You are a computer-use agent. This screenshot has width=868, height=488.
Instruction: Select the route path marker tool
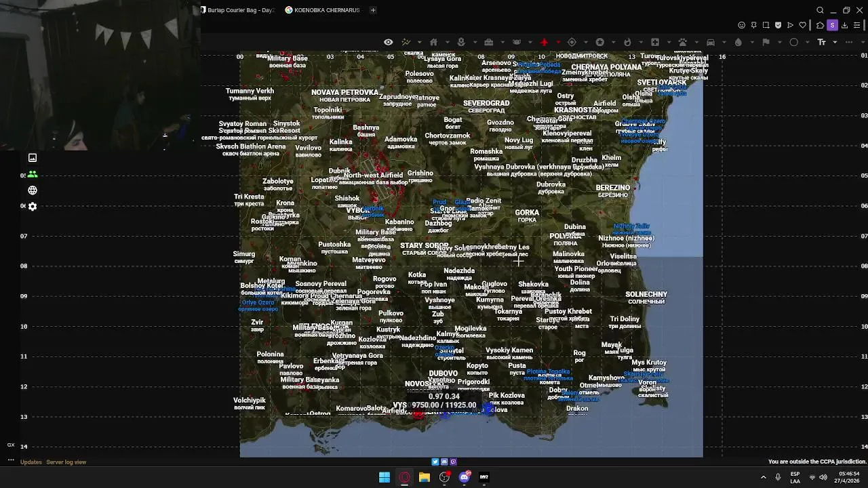click(406, 42)
